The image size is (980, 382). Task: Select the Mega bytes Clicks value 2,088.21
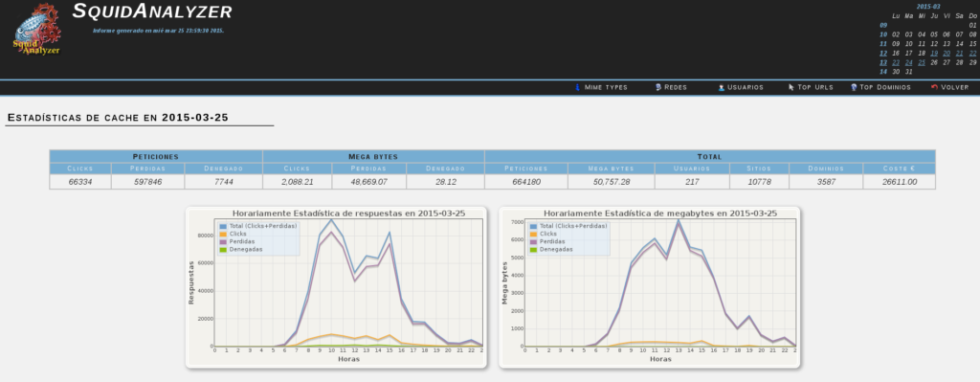coord(298,182)
